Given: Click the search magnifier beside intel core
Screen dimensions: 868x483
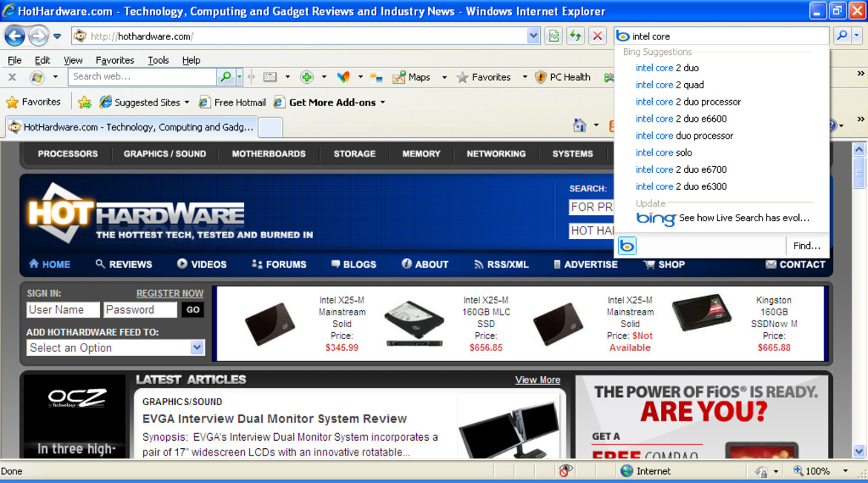Looking at the screenshot, I should click(x=841, y=36).
